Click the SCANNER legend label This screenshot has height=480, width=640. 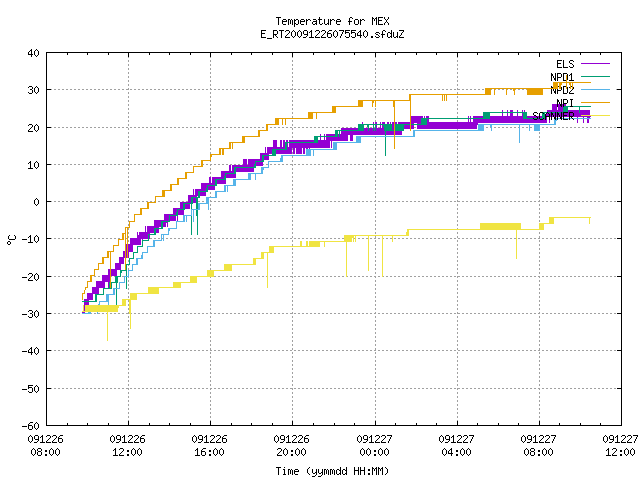click(x=553, y=116)
